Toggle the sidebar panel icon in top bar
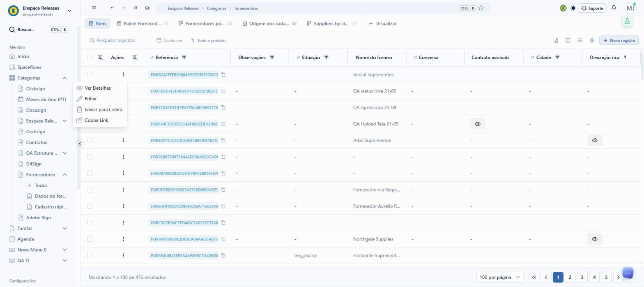Viewport: 644px width, 287px height. 94,8
